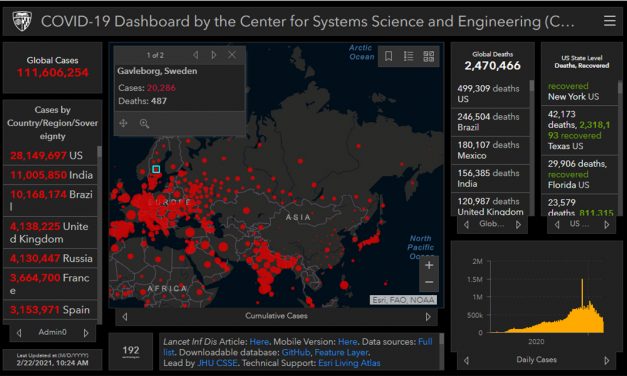The image size is (627, 376).
Task: Select the Glob... deaths tab
Action: point(491,224)
